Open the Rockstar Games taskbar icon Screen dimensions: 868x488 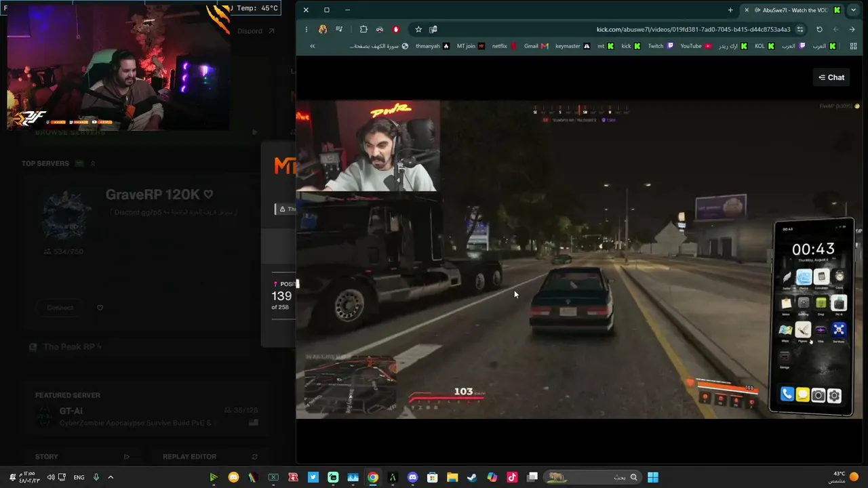click(293, 477)
